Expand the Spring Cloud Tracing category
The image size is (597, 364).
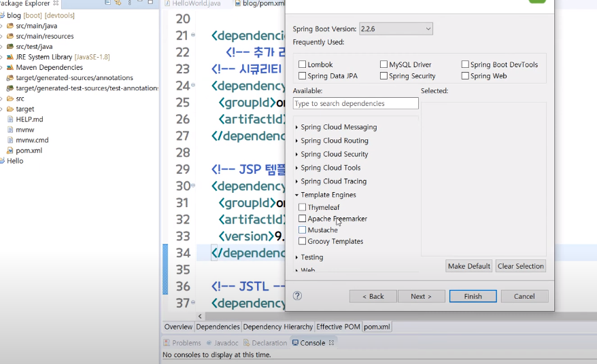tap(296, 181)
